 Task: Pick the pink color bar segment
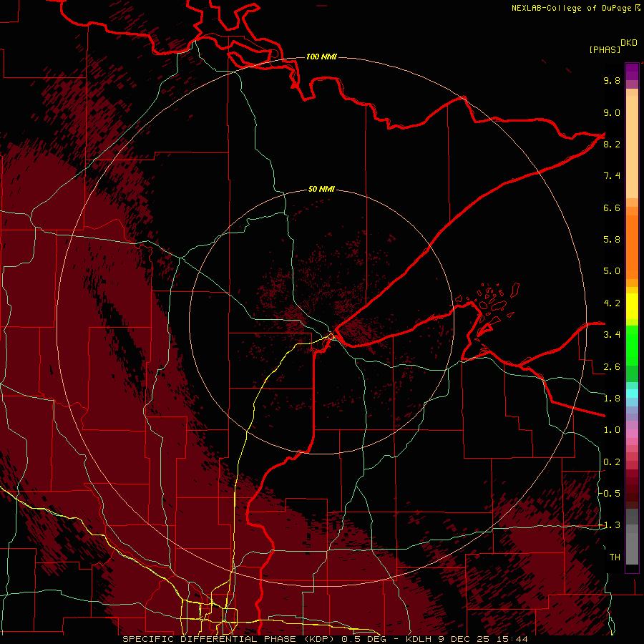(x=632, y=434)
